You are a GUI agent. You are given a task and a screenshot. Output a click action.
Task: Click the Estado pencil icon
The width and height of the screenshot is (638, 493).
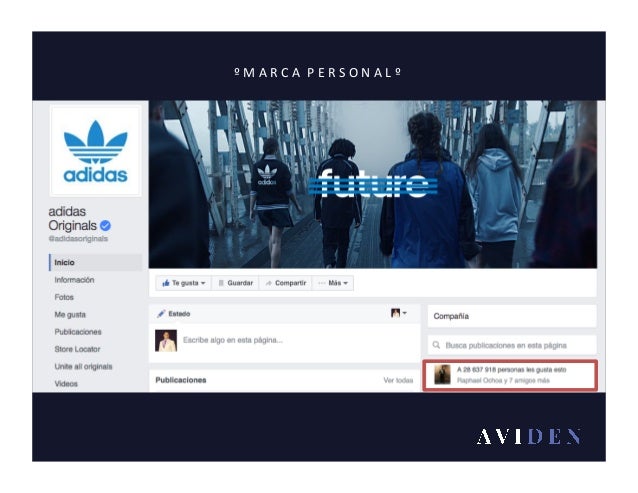point(162,314)
